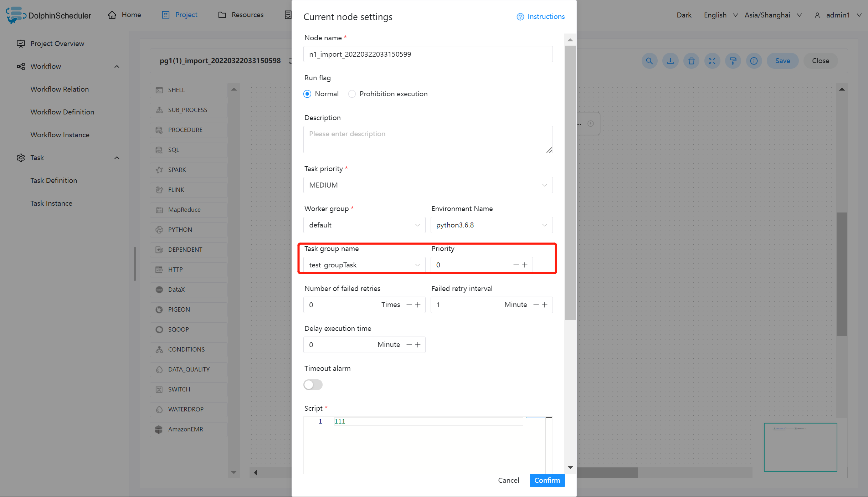Viewport: 868px width, 497px height.
Task: Select Prohibition execution run flag
Action: 352,94
